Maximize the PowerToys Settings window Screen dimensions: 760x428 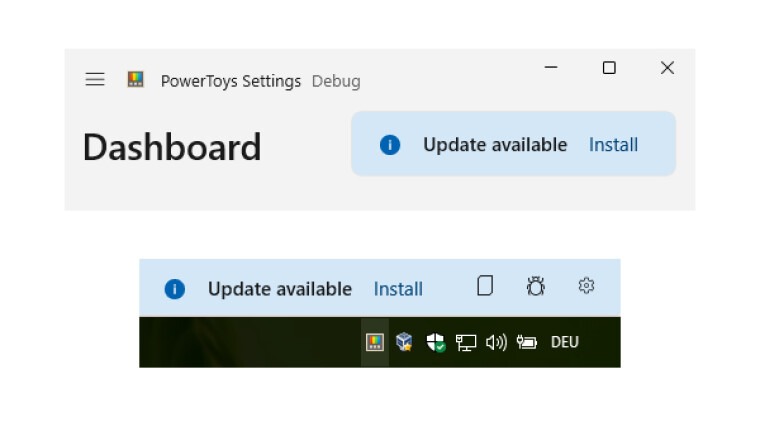click(x=609, y=68)
